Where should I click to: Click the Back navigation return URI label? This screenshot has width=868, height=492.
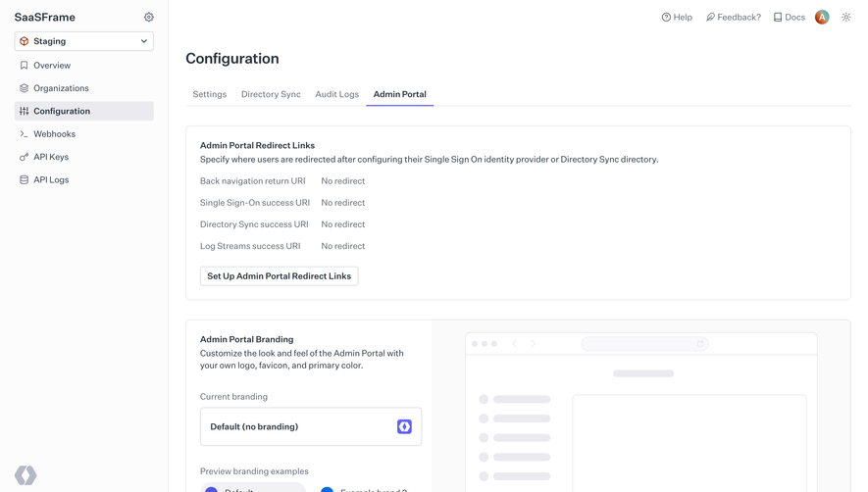pos(252,181)
